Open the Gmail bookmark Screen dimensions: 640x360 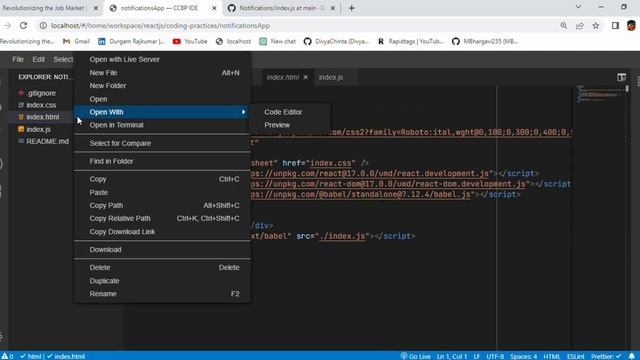tap(76, 41)
